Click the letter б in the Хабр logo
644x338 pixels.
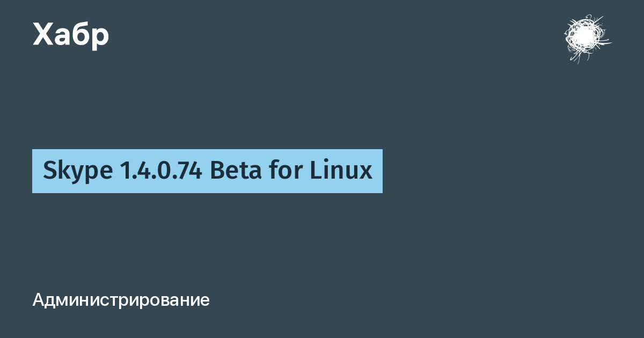tap(80, 34)
